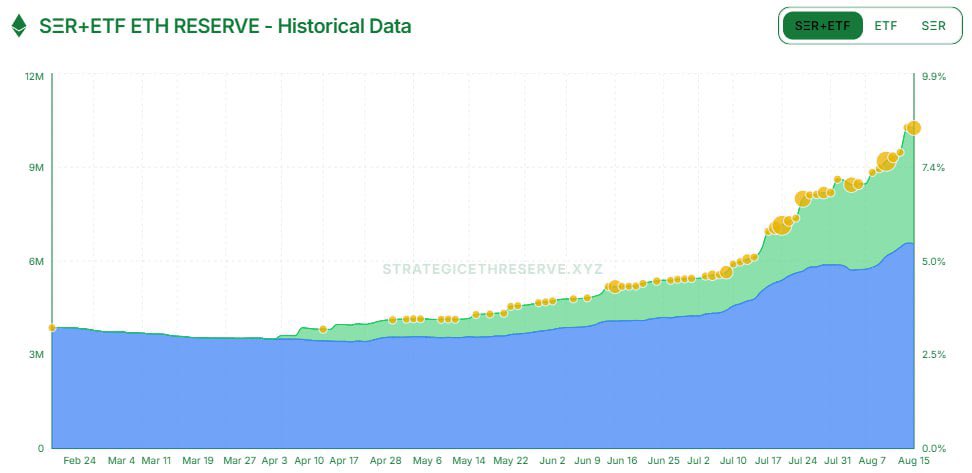Click the Apr 28 date label
This screenshot has width=972, height=473.
pos(386,461)
